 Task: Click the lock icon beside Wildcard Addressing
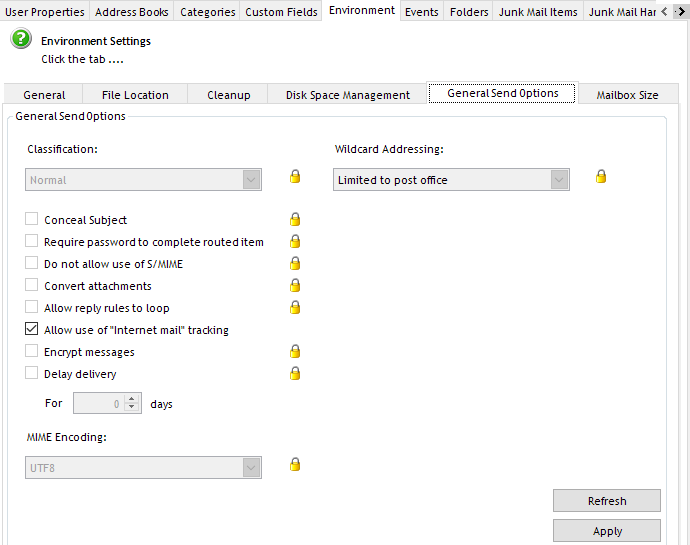click(601, 177)
